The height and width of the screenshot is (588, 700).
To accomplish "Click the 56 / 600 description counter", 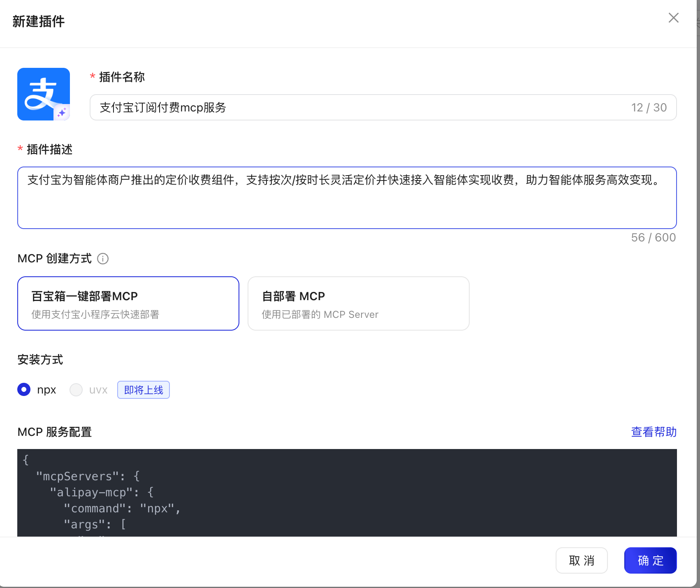I will pos(653,238).
